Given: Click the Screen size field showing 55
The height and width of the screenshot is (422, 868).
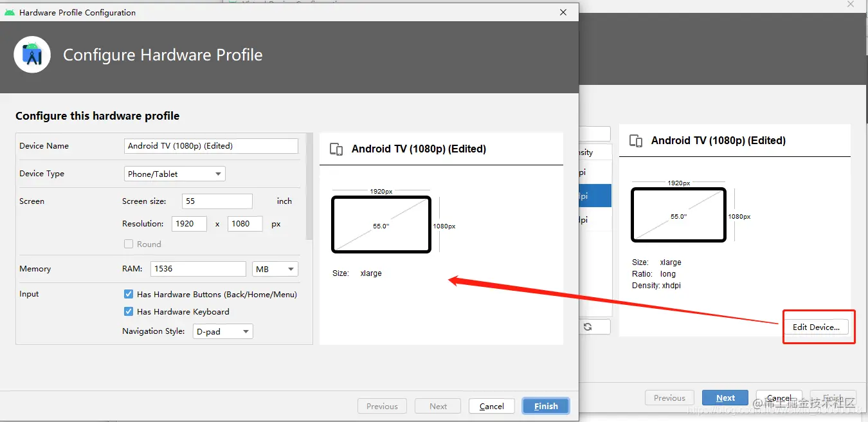Looking at the screenshot, I should pyautogui.click(x=217, y=201).
